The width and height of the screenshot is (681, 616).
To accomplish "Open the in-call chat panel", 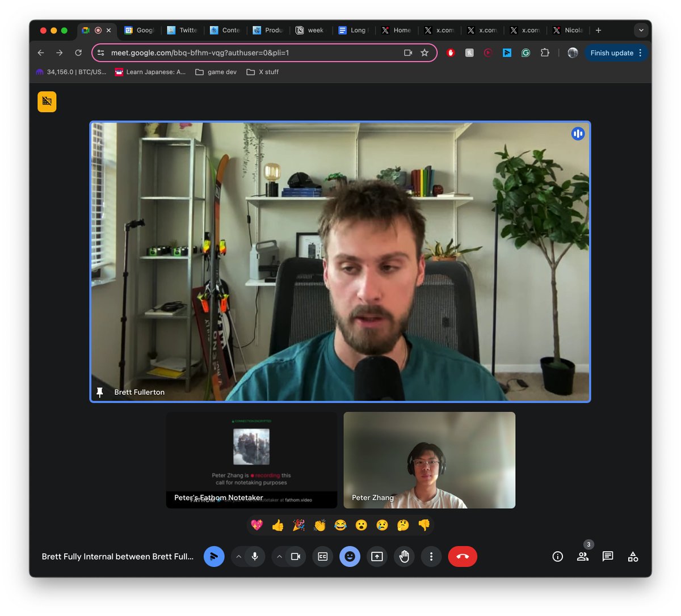I will pyautogui.click(x=608, y=556).
